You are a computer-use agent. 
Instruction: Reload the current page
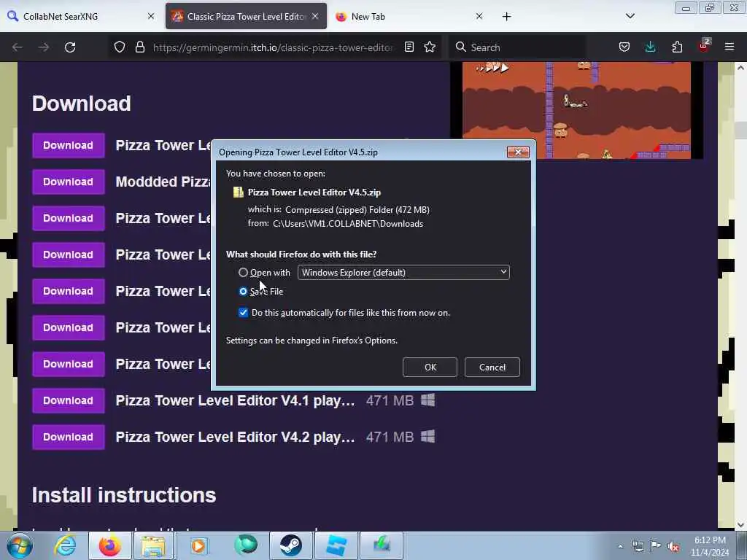pyautogui.click(x=70, y=47)
